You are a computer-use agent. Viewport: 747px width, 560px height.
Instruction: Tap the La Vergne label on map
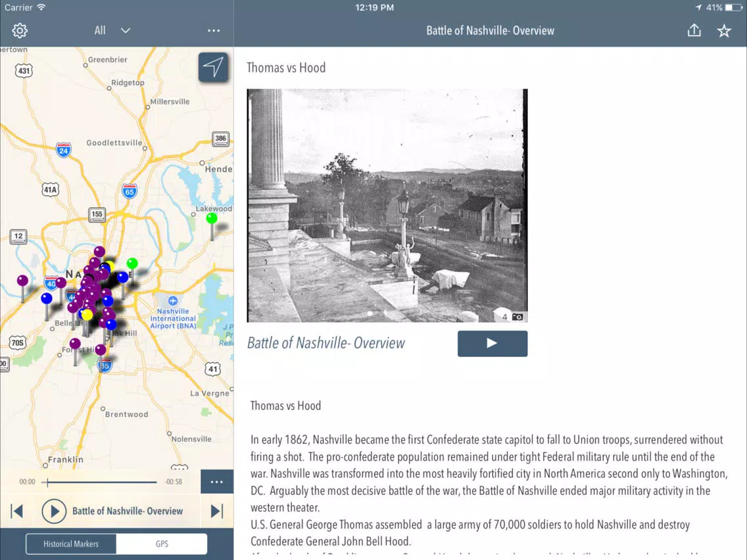(x=210, y=393)
